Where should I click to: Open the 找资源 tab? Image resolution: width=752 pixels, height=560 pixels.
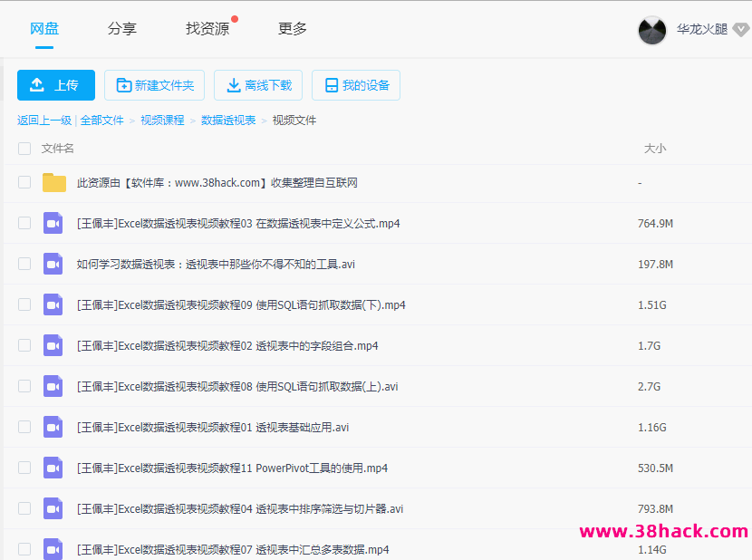tap(207, 29)
